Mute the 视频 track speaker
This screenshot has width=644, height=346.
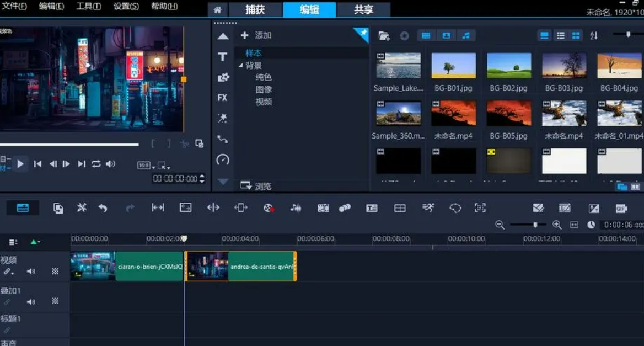point(31,271)
